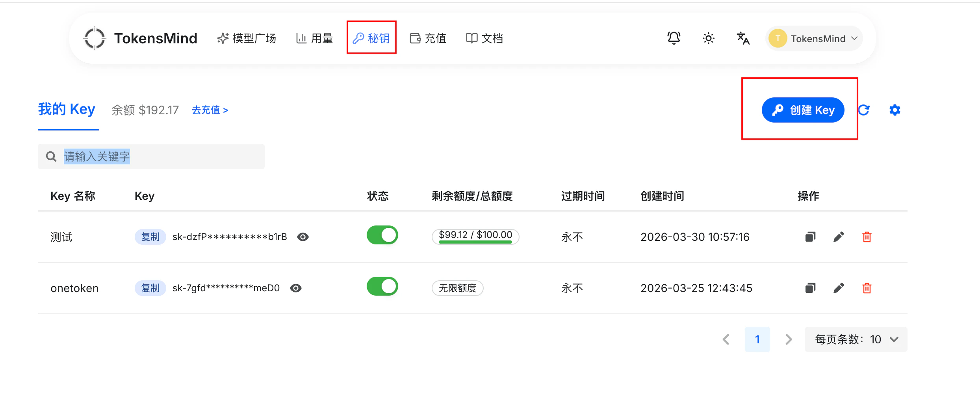Screen dimensions: 980x406
Task: Open the 每页条数 page size dropdown
Action: pos(856,339)
